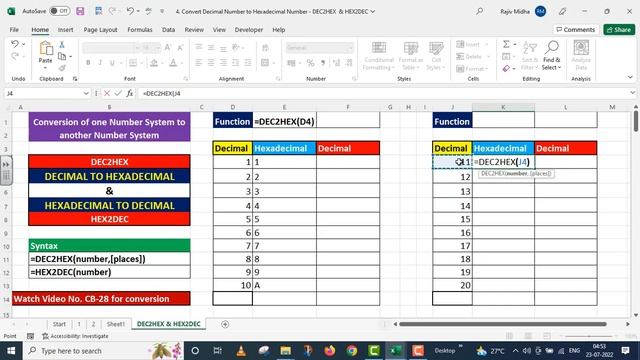Switch to the Insert ribbon tab

tap(65, 30)
